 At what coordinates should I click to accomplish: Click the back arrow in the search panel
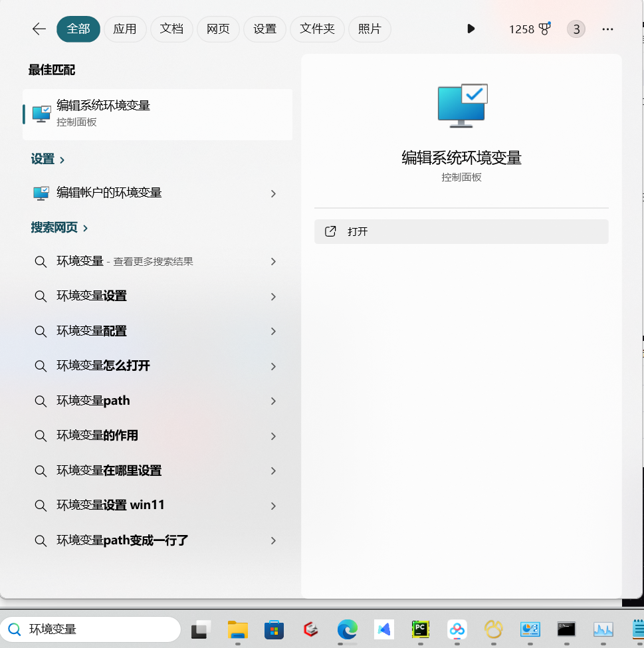(x=39, y=29)
